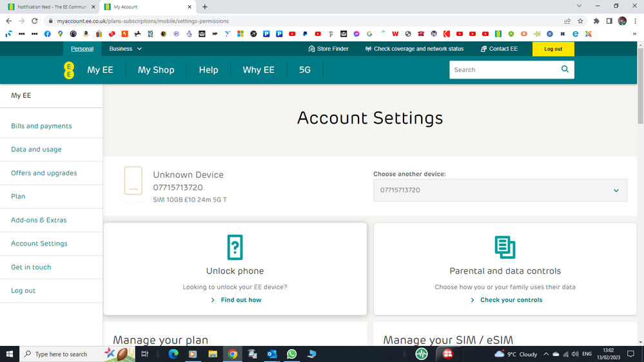Open File Explorer from the taskbar
The height and width of the screenshot is (362, 644).
tap(212, 354)
